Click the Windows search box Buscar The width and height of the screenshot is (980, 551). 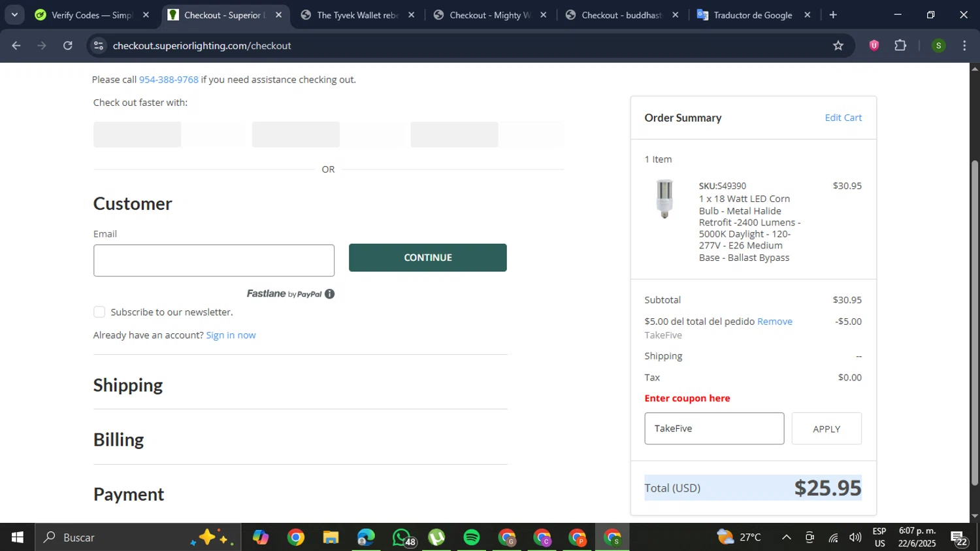pos(137,537)
